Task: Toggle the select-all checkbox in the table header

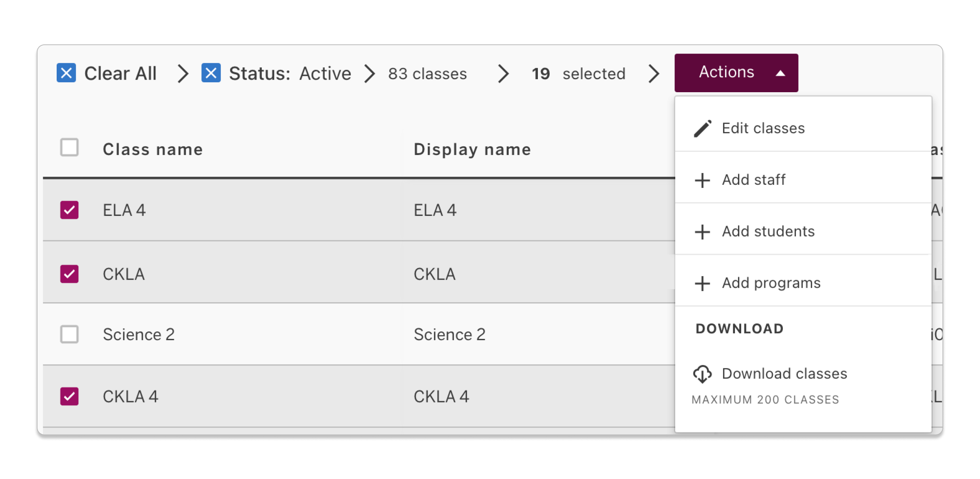Action: pos(69,147)
